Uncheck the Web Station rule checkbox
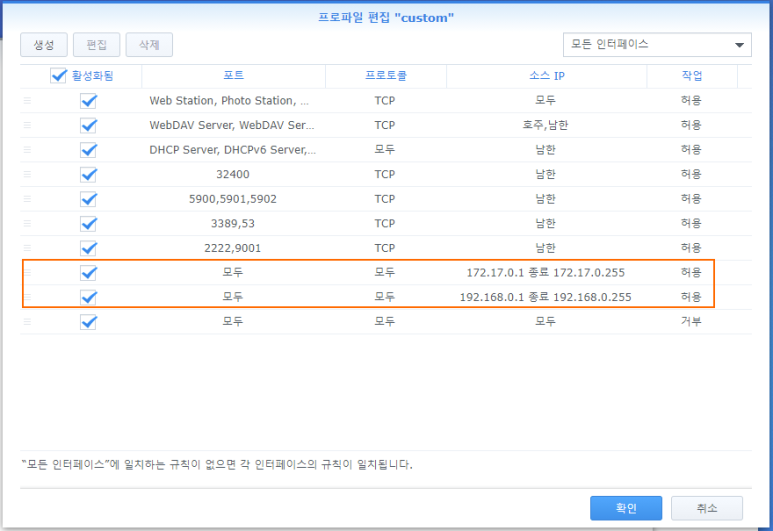The height and width of the screenshot is (531, 773). click(x=88, y=101)
